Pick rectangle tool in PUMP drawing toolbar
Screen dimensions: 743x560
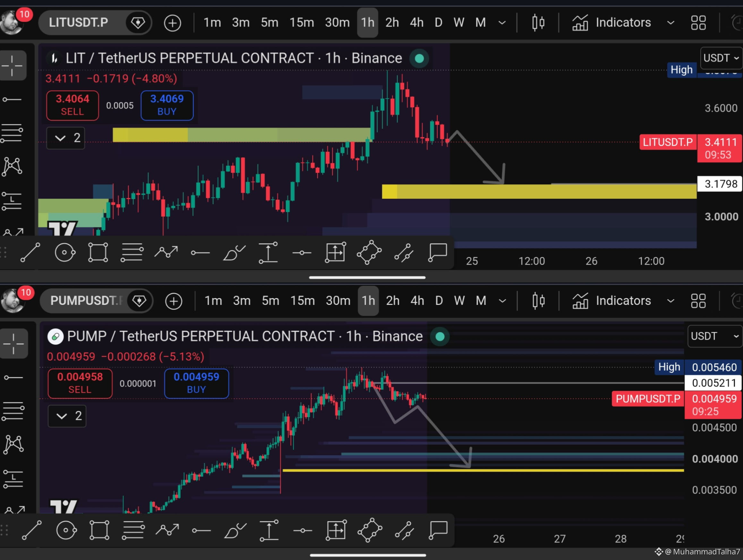point(99,531)
